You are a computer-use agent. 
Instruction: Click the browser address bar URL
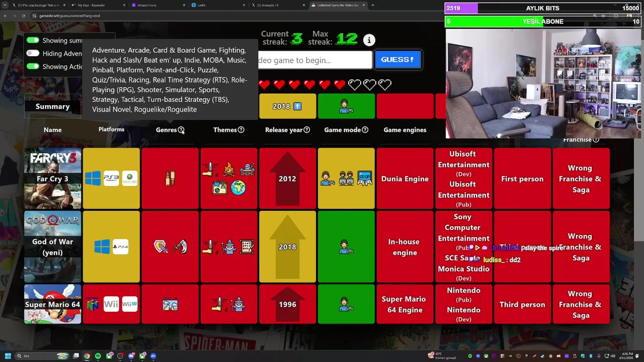coord(69,16)
